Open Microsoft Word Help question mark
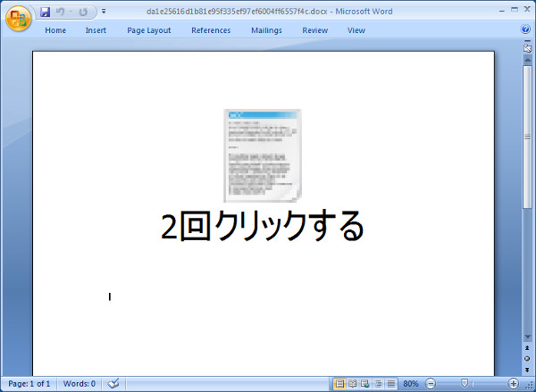This screenshot has width=536, height=392. [x=525, y=29]
